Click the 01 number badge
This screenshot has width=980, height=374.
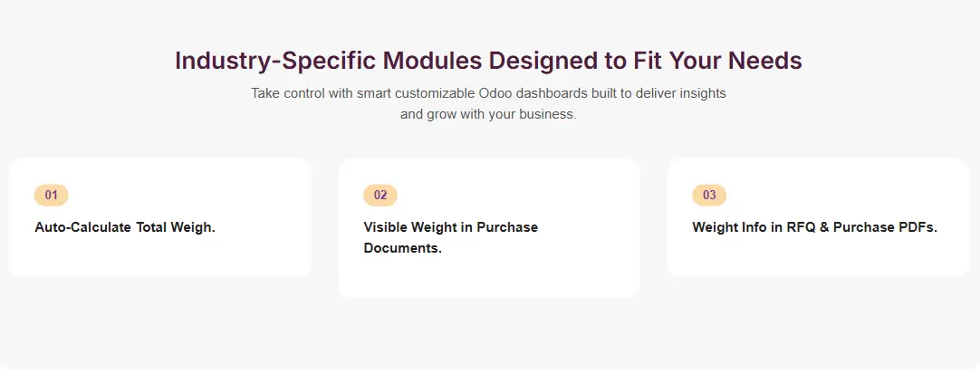(51, 195)
